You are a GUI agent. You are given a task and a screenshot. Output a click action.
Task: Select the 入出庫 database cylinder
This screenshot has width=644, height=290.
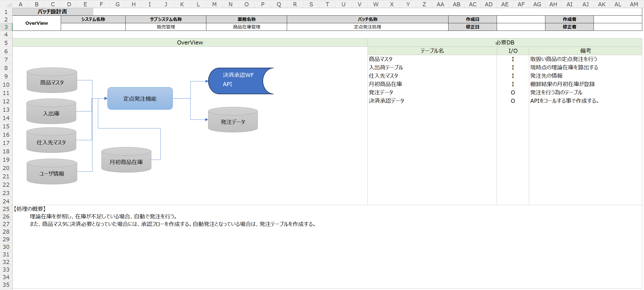coord(51,113)
